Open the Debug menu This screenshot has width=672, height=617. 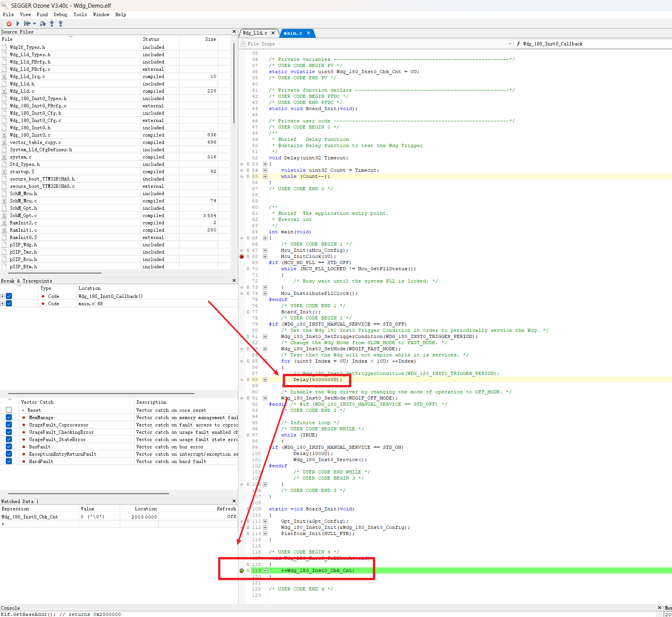(x=60, y=15)
